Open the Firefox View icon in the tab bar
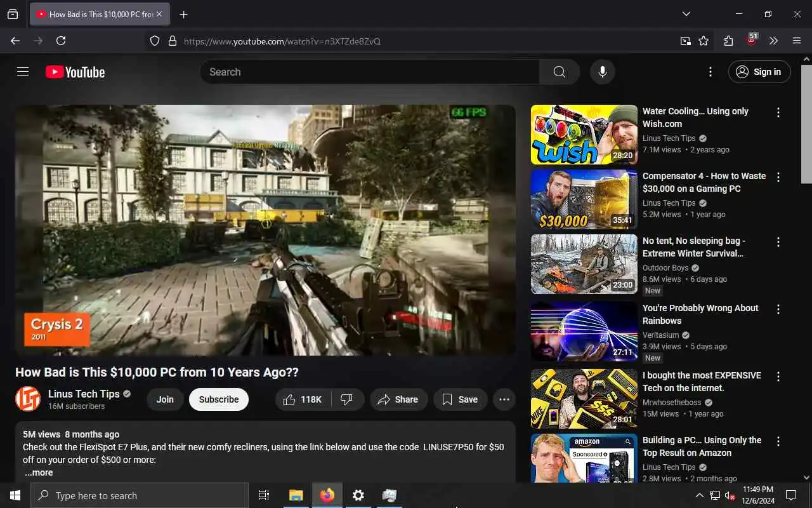This screenshot has height=508, width=812. (x=13, y=14)
